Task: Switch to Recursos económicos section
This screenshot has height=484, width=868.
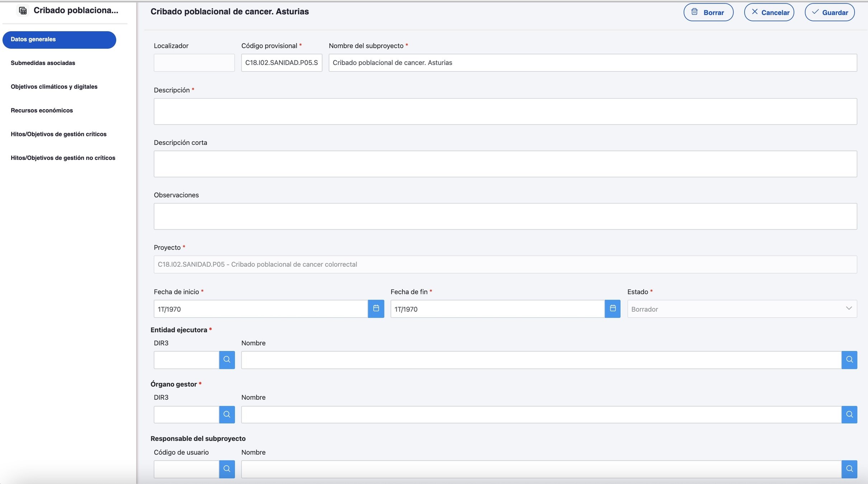Action: 42,110
